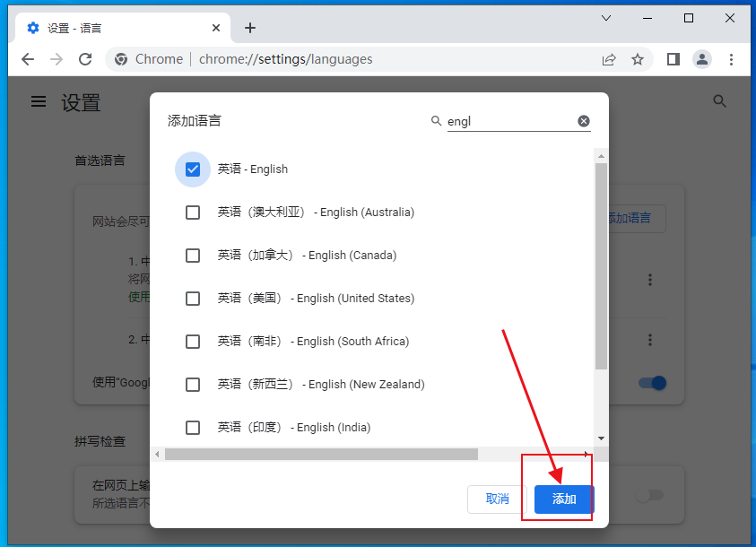Viewport: 756px width, 547px height.
Task: Click the profile avatar icon in the toolbar
Action: (702, 59)
